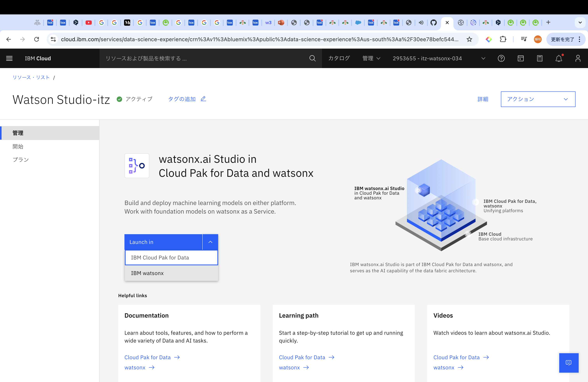Expand the 管理 menu in header
Screen dimensions: 588x382
point(371,58)
